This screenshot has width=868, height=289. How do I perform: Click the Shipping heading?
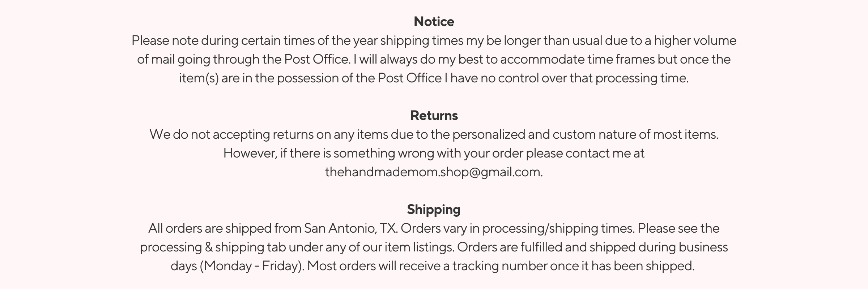pos(434,210)
